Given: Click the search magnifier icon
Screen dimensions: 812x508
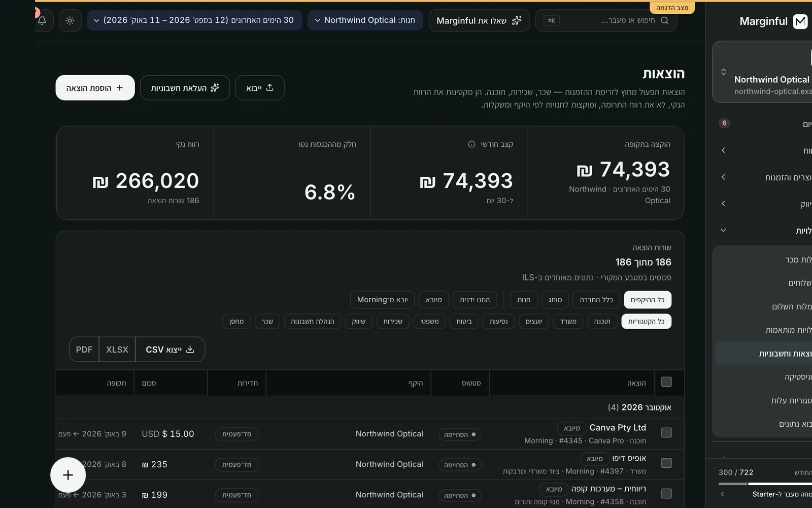Looking at the screenshot, I should pyautogui.click(x=664, y=20).
